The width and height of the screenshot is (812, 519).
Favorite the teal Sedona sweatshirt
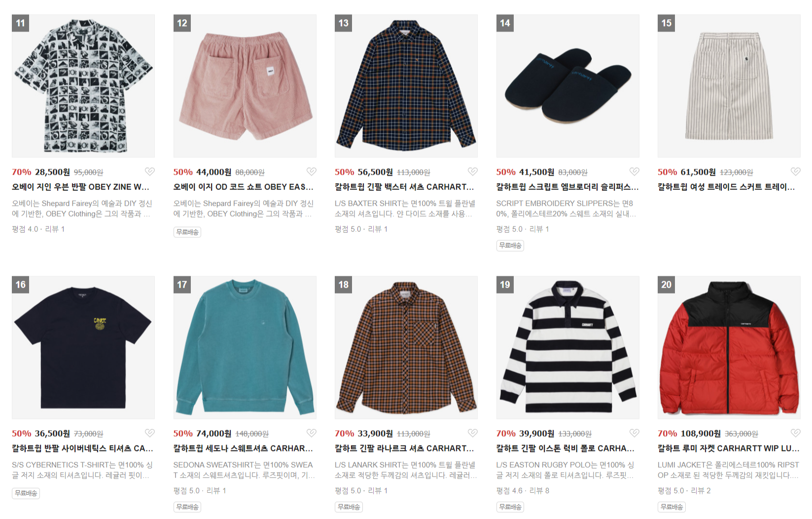click(311, 433)
